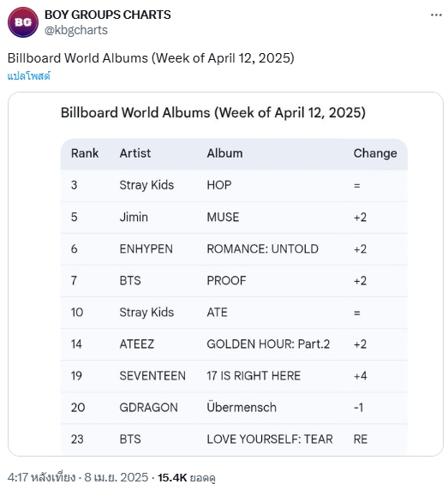Viewport: 448px width, 490px height.
Task: Open the Billboard World Albums chart image
Action: click(225, 274)
